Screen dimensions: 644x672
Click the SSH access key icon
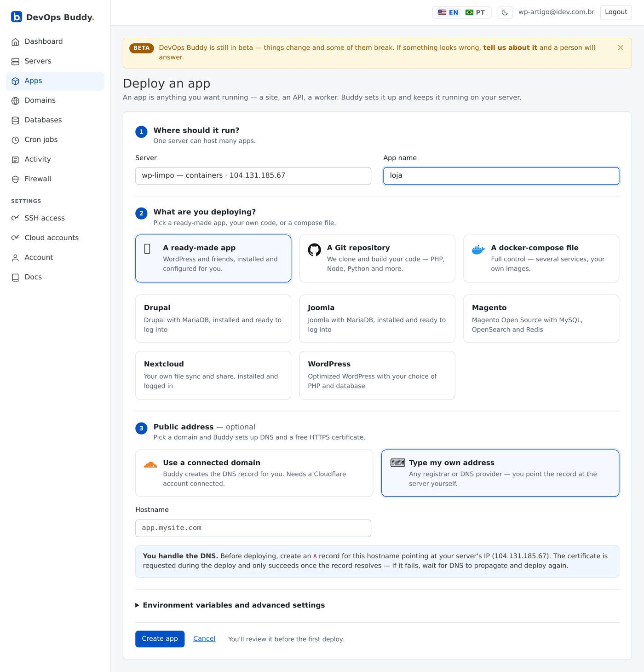pyautogui.click(x=15, y=218)
